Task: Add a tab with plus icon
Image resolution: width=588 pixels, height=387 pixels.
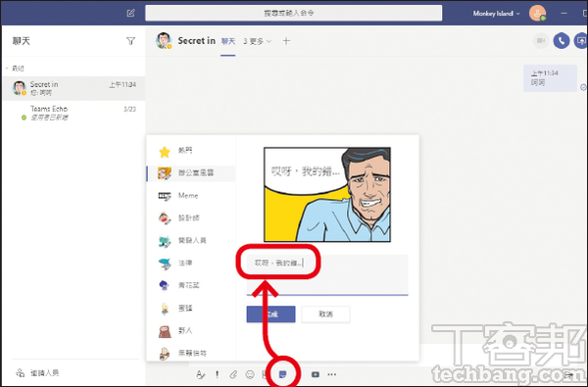Action: (286, 41)
